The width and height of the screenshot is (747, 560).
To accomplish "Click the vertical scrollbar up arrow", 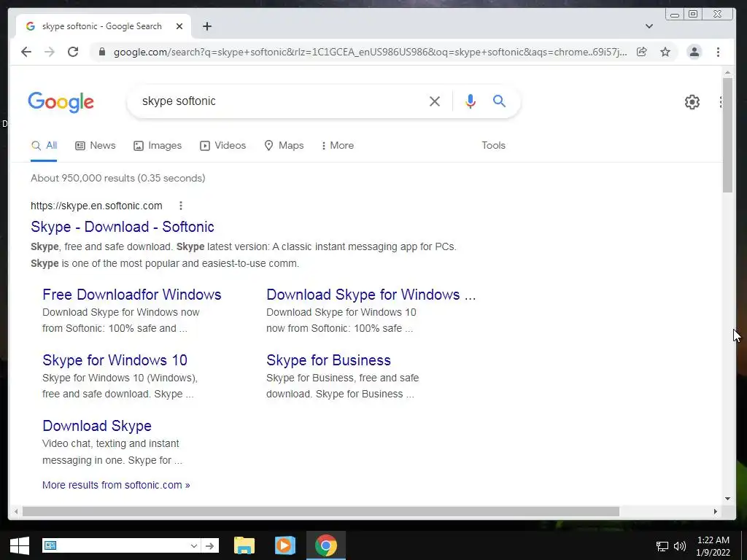I will [x=727, y=72].
